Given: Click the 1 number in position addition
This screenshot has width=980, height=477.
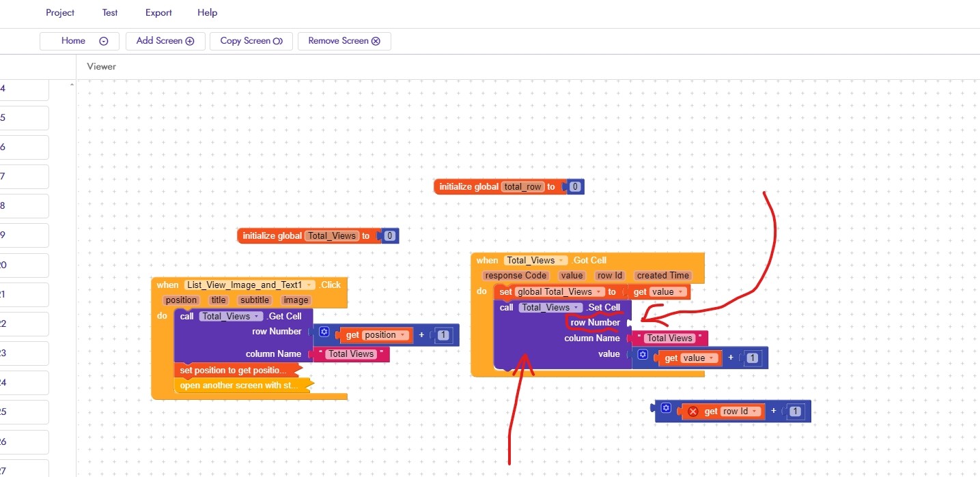Looking at the screenshot, I should pyautogui.click(x=443, y=335).
